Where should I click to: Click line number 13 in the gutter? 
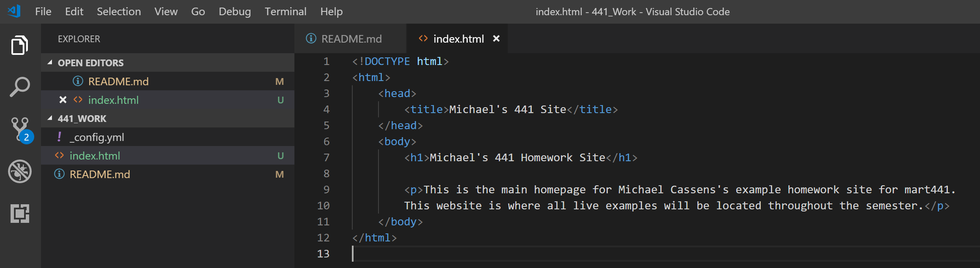coord(323,254)
